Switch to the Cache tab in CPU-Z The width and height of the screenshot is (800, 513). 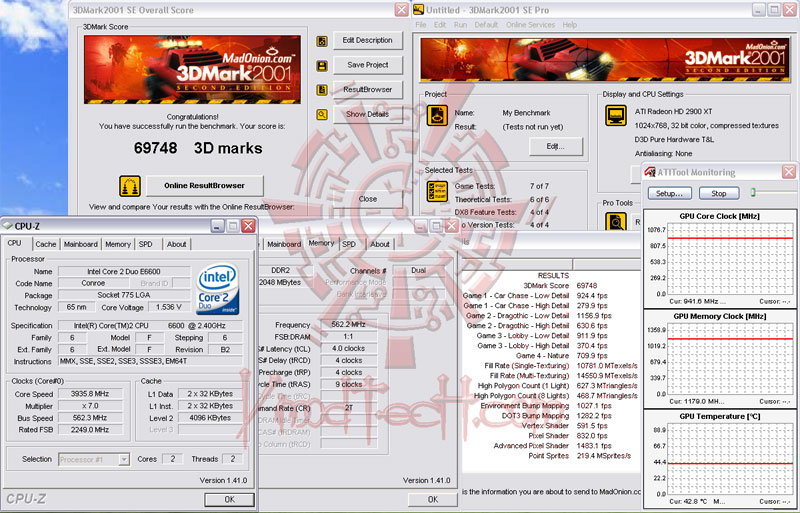(46, 244)
